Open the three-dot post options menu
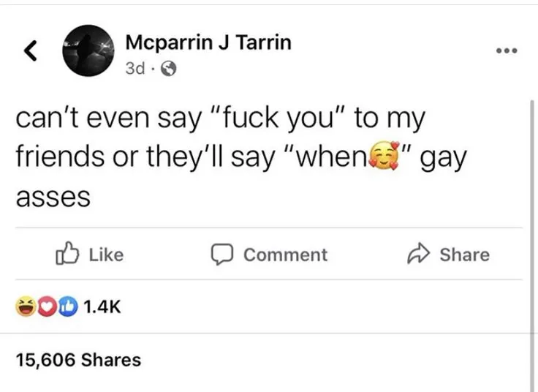Viewport: 538px width, 392px height. (506, 51)
